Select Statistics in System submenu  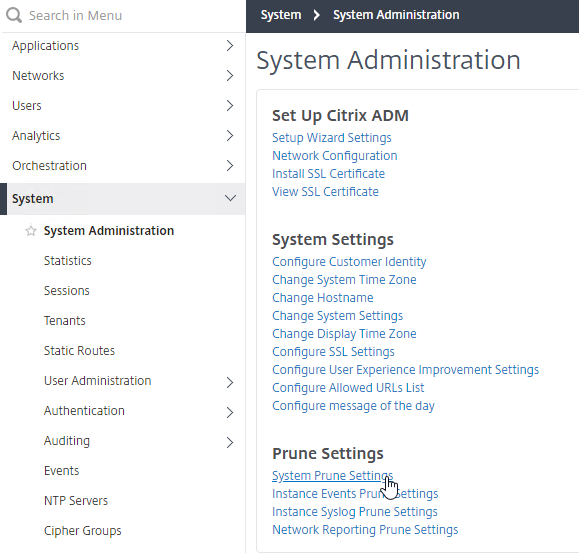click(68, 261)
